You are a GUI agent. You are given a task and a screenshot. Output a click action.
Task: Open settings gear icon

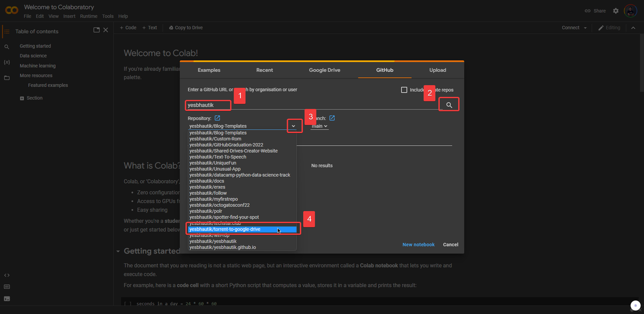click(616, 11)
